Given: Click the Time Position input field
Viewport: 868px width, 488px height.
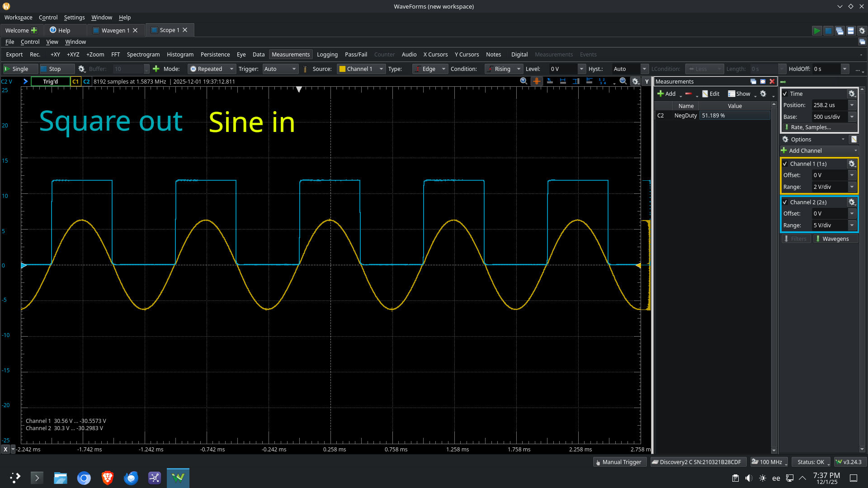Looking at the screenshot, I should [829, 105].
